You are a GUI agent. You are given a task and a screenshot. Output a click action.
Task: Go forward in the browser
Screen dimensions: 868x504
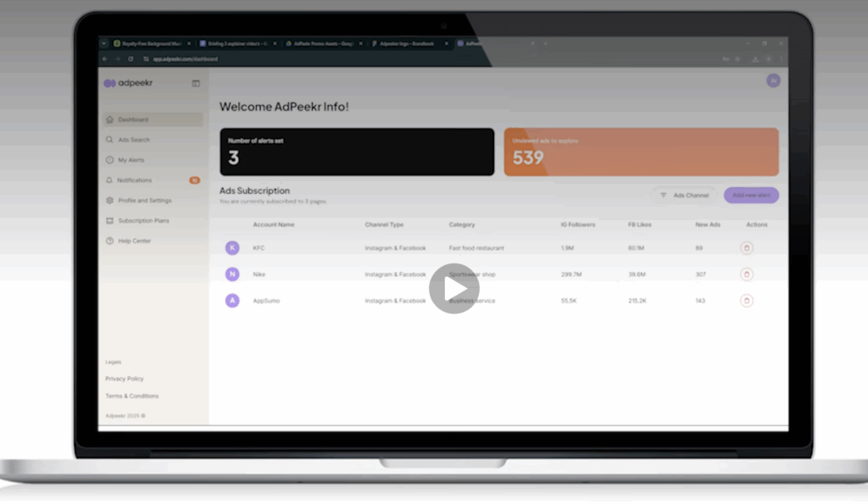pos(117,59)
